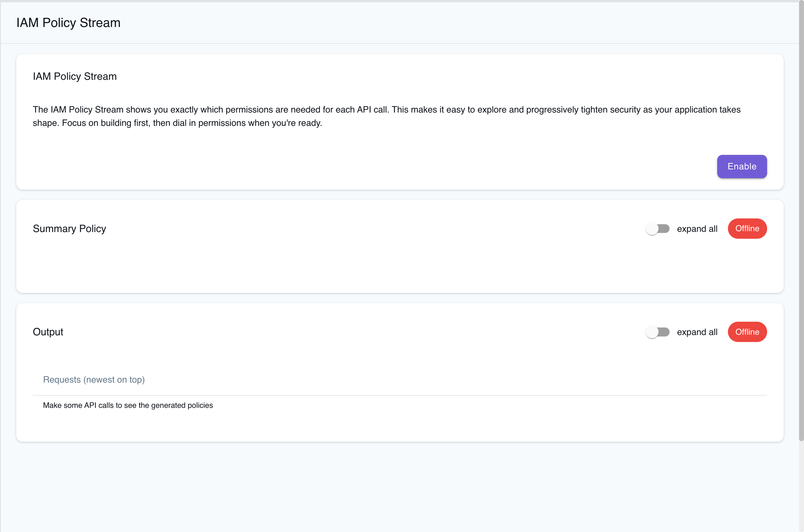Click the Enable button in the description card
The image size is (804, 532).
pos(742,166)
